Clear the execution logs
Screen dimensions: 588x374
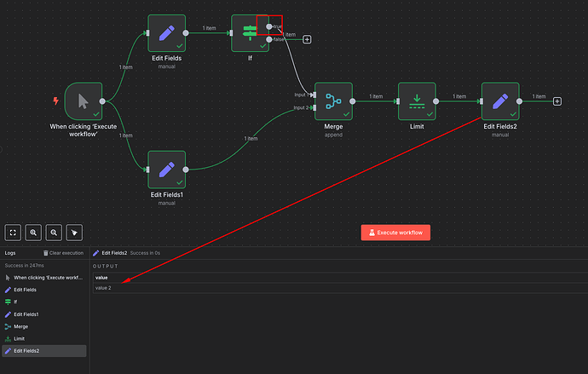click(63, 253)
